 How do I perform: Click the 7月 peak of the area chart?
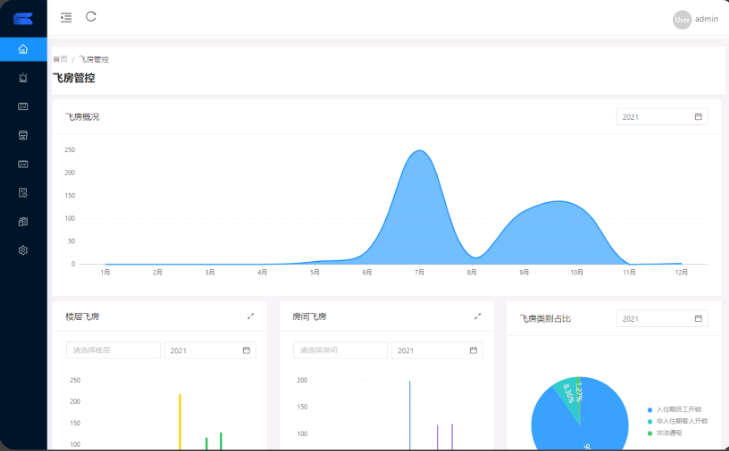(419, 151)
